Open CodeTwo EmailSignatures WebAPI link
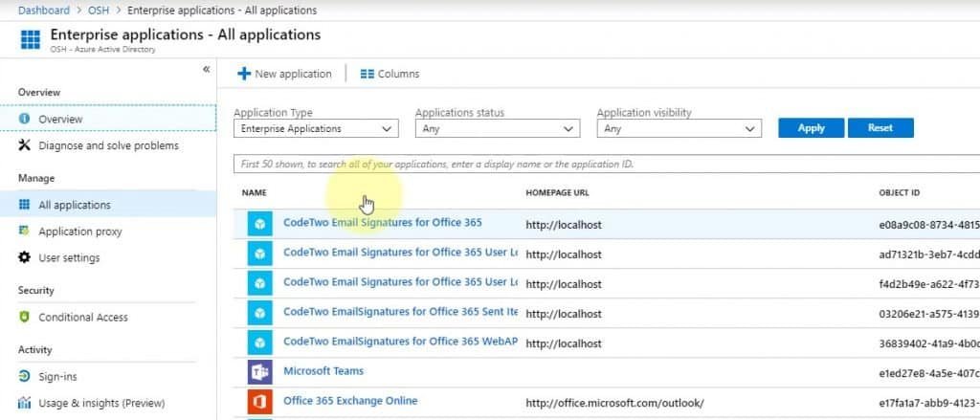The height and width of the screenshot is (420, 980). coord(401,342)
